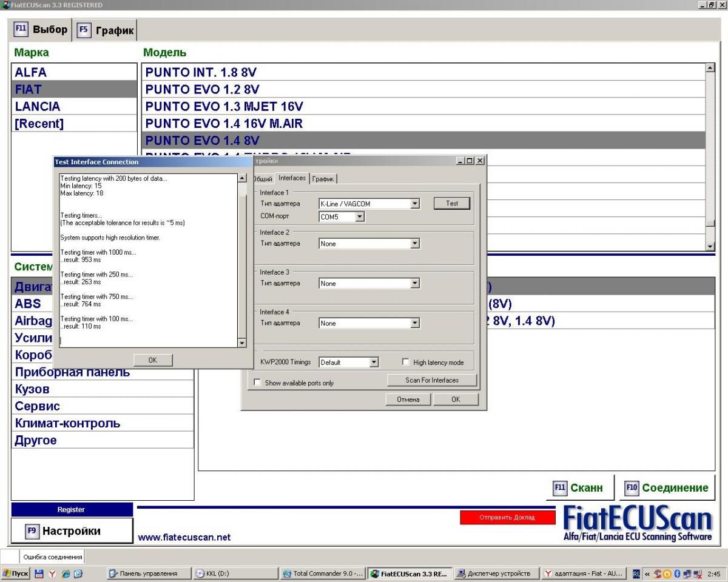Screen dimensions: 728x582
Task: Expand the KWP2000 Timings dropdown
Action: [374, 363]
